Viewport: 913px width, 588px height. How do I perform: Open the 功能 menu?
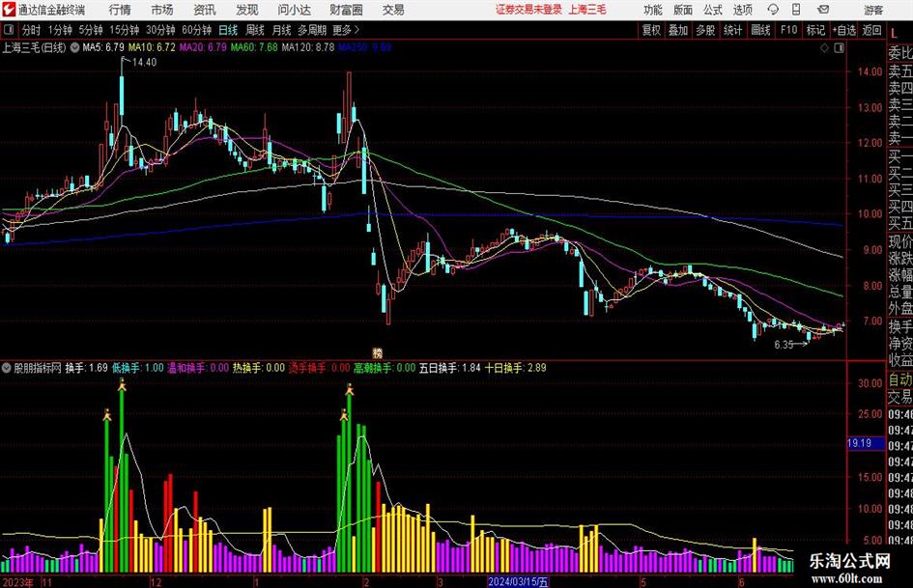click(x=653, y=10)
